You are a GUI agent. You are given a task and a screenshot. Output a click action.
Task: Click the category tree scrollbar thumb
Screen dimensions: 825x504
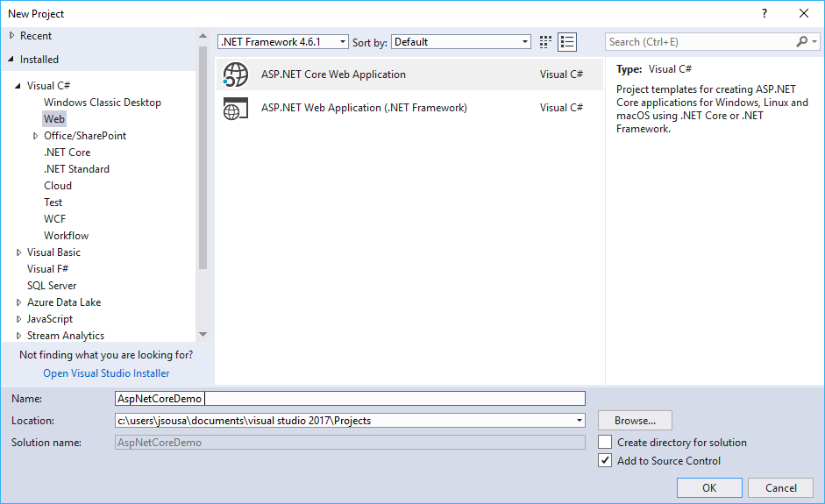coord(203,158)
